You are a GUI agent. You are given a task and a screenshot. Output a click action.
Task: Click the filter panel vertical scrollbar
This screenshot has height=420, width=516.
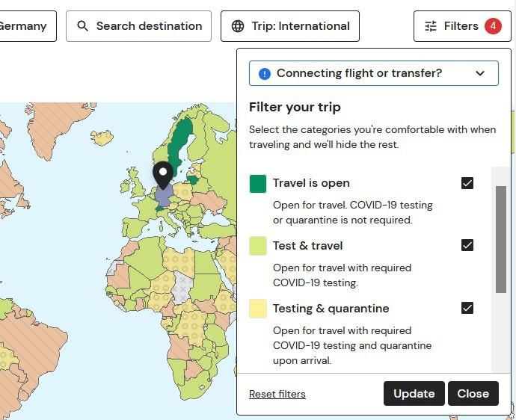pos(501,239)
